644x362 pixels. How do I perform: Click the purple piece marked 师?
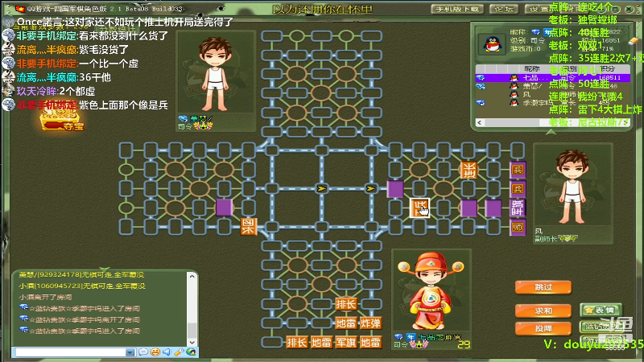coord(518,228)
